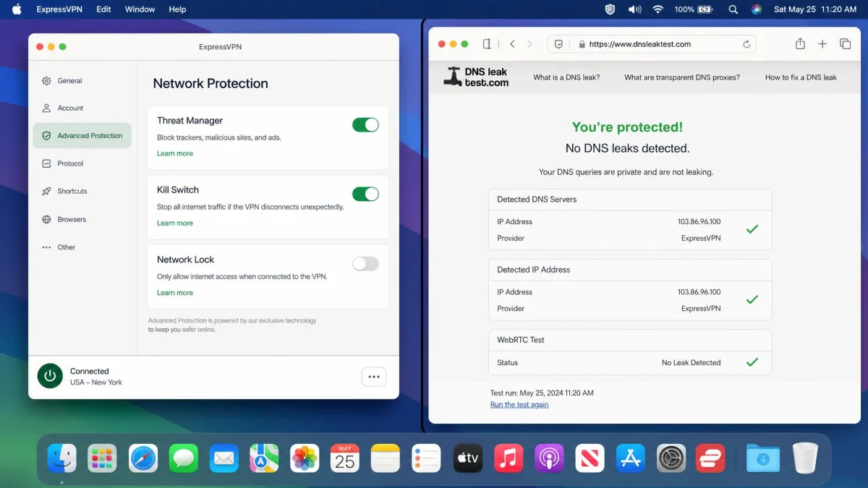Screen dimensions: 868x488
Task: Enable the Network Lock switch
Action: 365,264
